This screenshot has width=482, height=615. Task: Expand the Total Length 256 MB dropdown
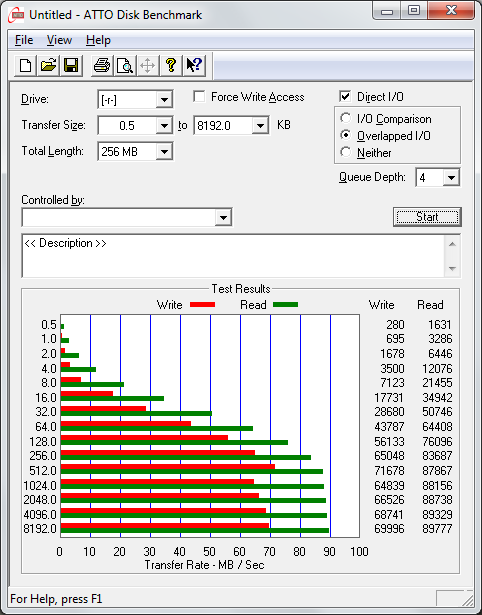[164, 151]
